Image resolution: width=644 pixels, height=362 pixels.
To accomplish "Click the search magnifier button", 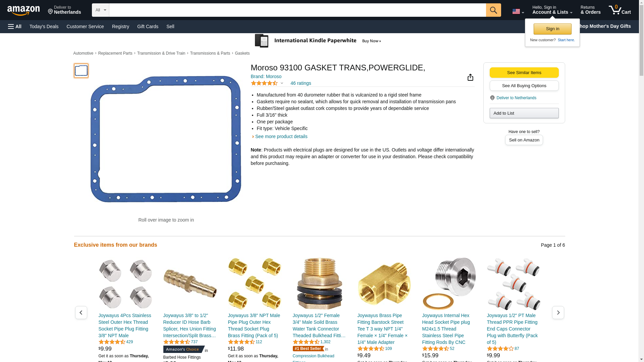I will point(493,10).
